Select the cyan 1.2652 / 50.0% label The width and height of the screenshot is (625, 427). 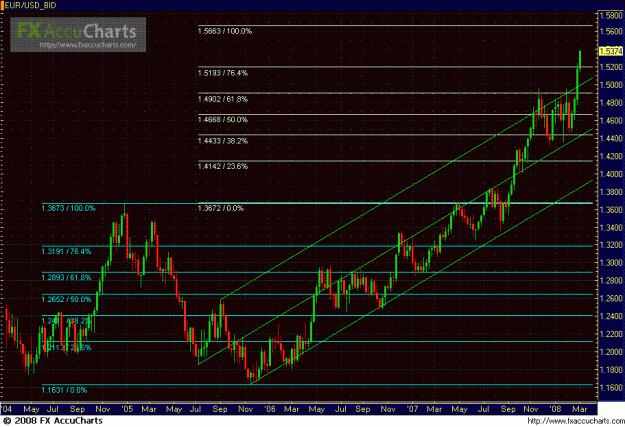tap(67, 299)
